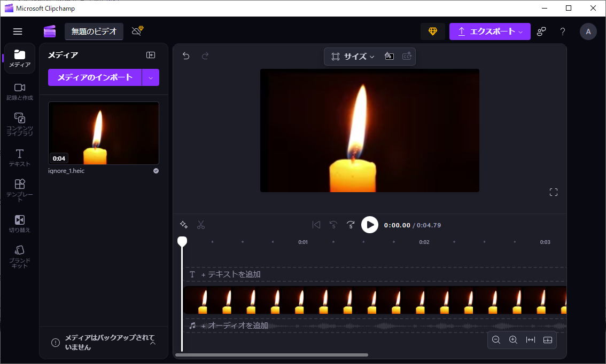Collapse the メディア panel
Image resolution: width=606 pixels, height=364 pixels.
click(x=151, y=54)
